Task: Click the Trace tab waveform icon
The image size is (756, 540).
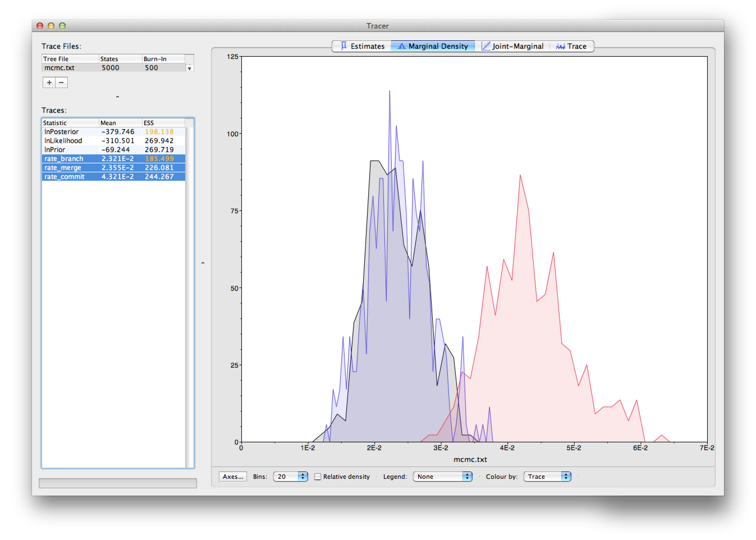Action: point(560,47)
